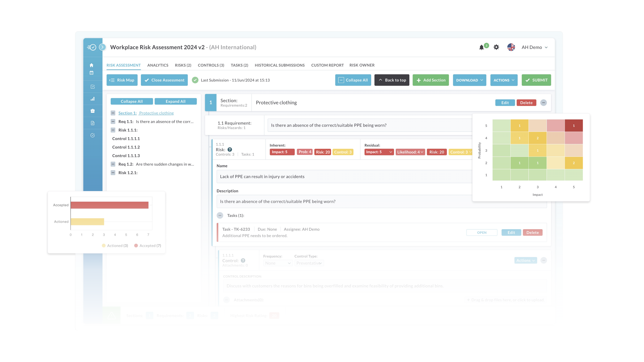Open the circled checkmark icon in sidebar

[93, 135]
